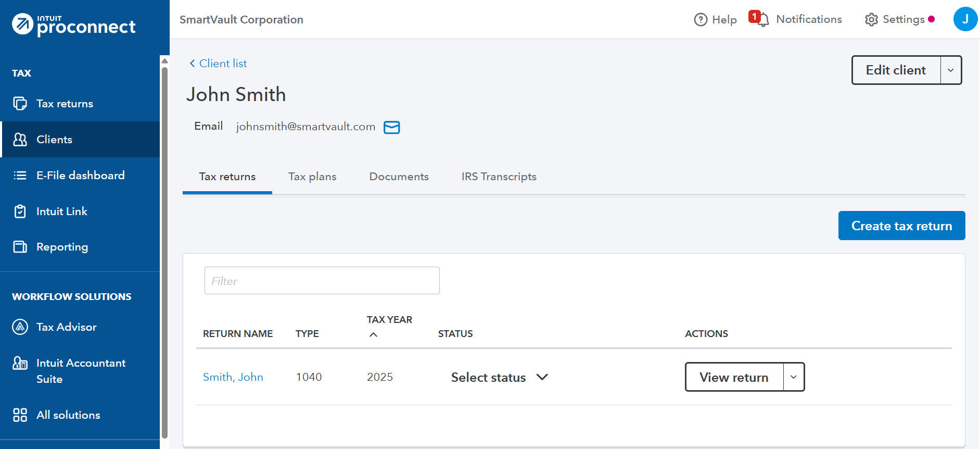Click the Notifications bell icon
The width and height of the screenshot is (980, 449).
(x=762, y=20)
